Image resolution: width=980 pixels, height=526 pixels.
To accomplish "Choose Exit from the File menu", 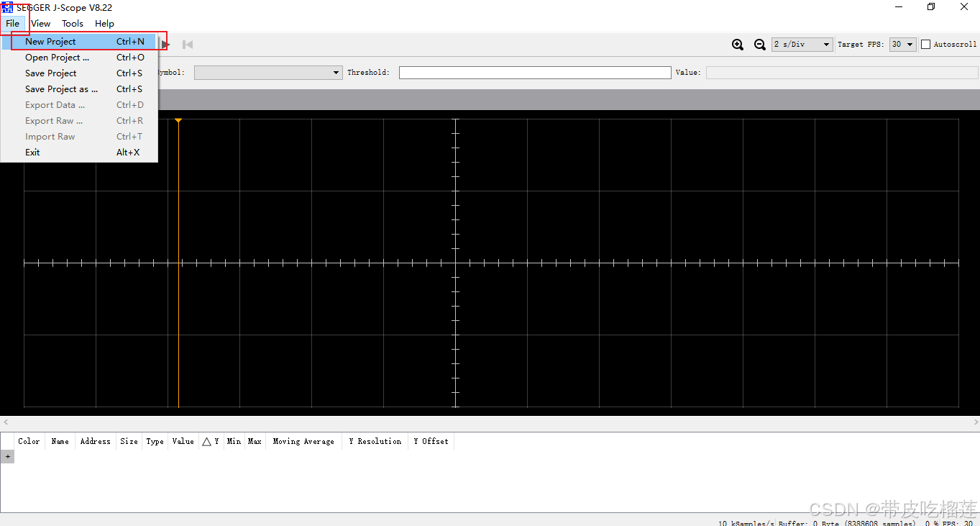I will pos(79,153).
